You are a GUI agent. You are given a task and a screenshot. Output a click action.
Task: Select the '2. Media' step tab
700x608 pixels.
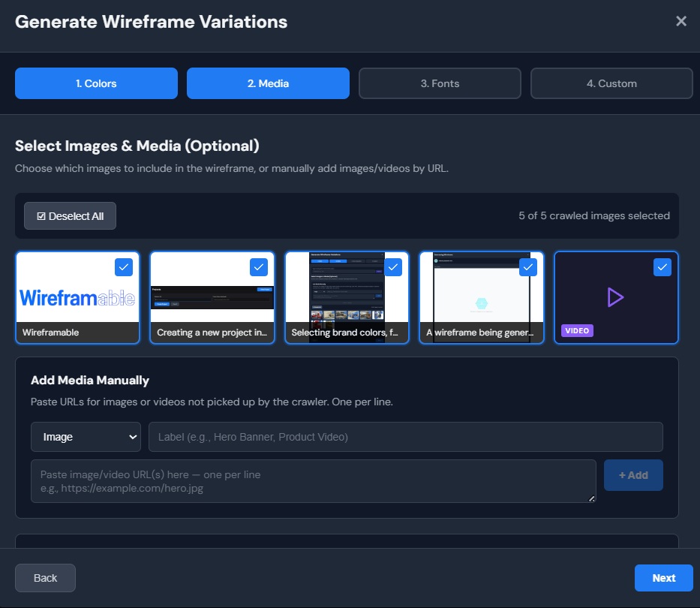(268, 83)
